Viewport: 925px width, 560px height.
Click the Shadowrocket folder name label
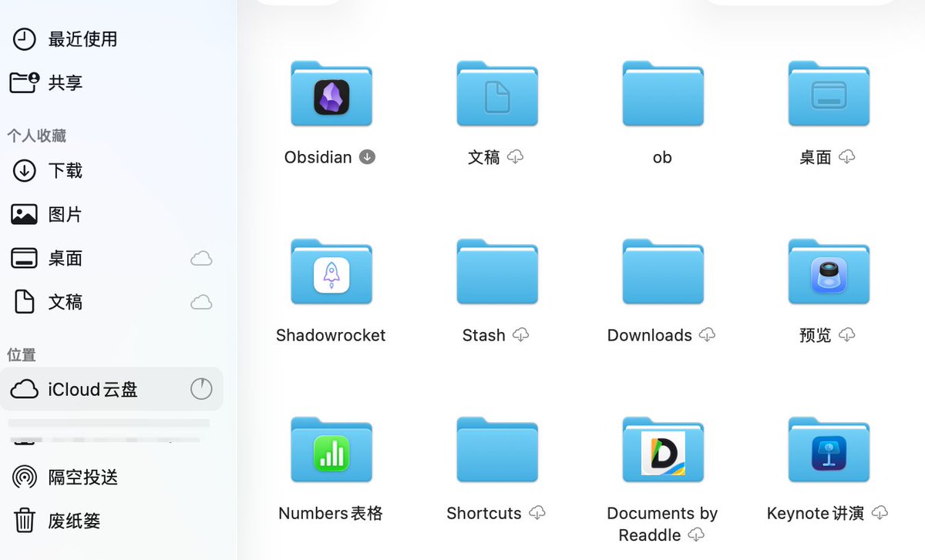(331, 335)
